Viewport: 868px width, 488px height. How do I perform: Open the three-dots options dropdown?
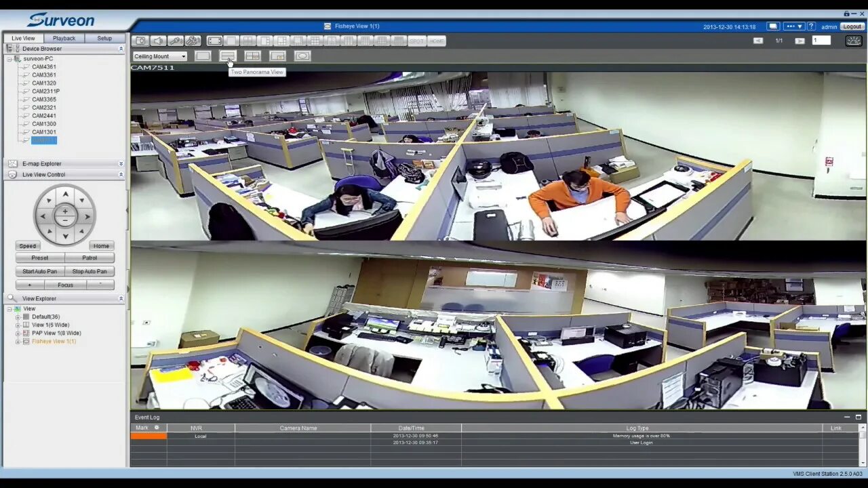tap(793, 26)
